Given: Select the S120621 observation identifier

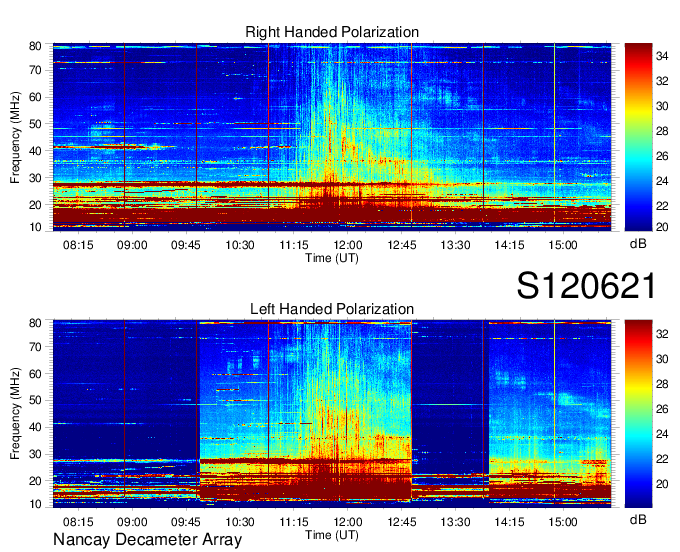Looking at the screenshot, I should pyautogui.click(x=586, y=286).
